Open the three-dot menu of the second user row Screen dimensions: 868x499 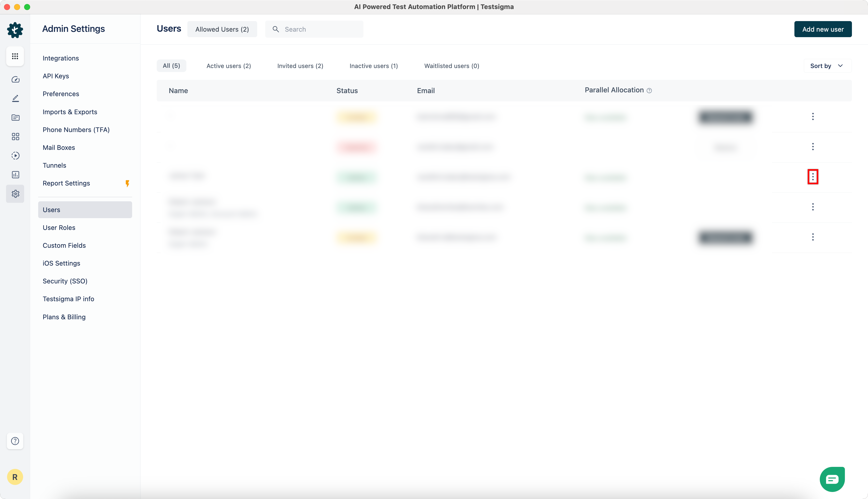(x=813, y=147)
